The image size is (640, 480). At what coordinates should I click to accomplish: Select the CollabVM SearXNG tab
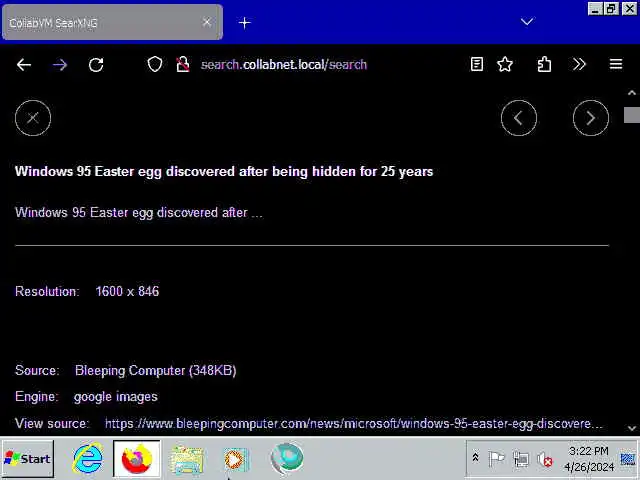(x=112, y=22)
